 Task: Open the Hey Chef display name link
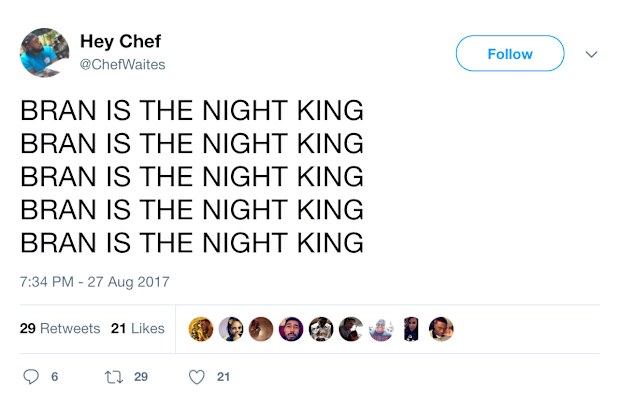tap(121, 42)
